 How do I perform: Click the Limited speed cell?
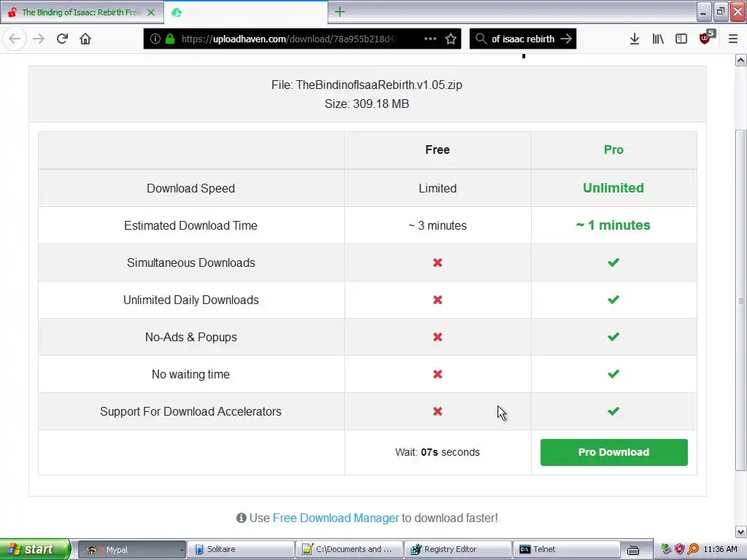(438, 188)
